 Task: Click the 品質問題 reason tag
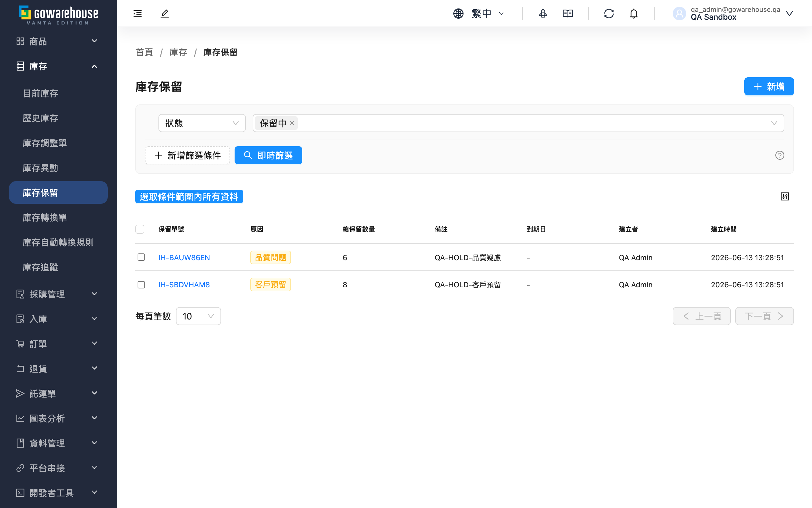pos(270,258)
